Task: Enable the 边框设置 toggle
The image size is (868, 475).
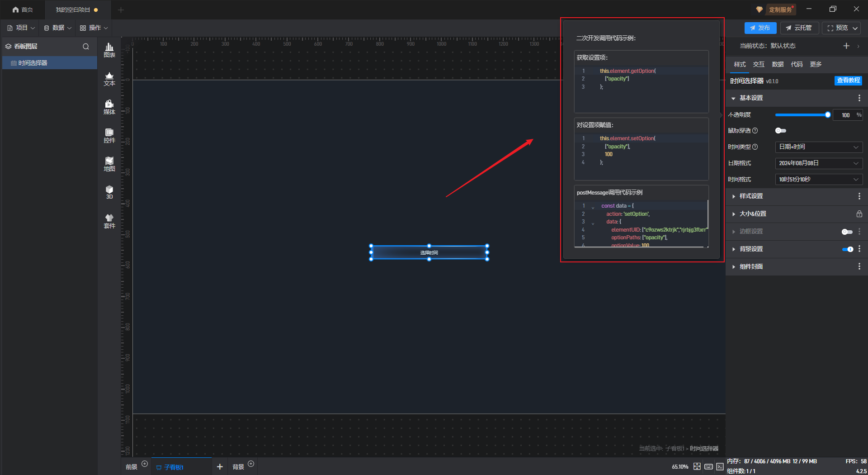Action: pos(847,232)
